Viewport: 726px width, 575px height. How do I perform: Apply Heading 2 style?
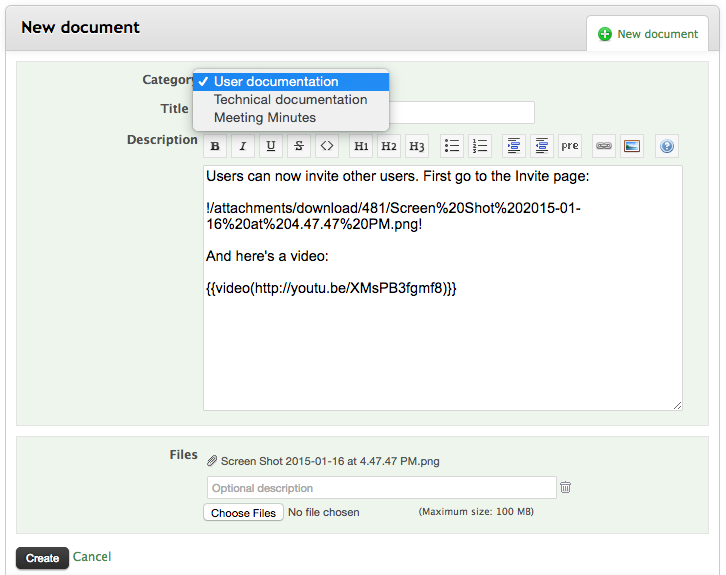click(388, 146)
